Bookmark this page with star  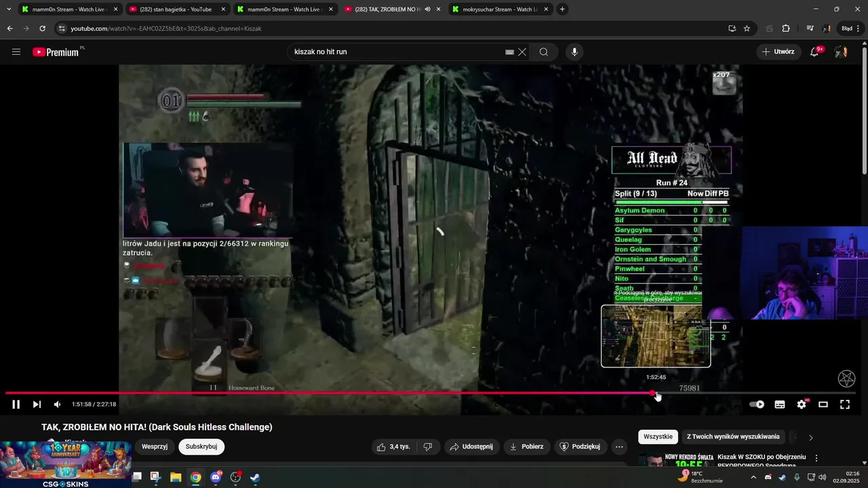pos(747,28)
